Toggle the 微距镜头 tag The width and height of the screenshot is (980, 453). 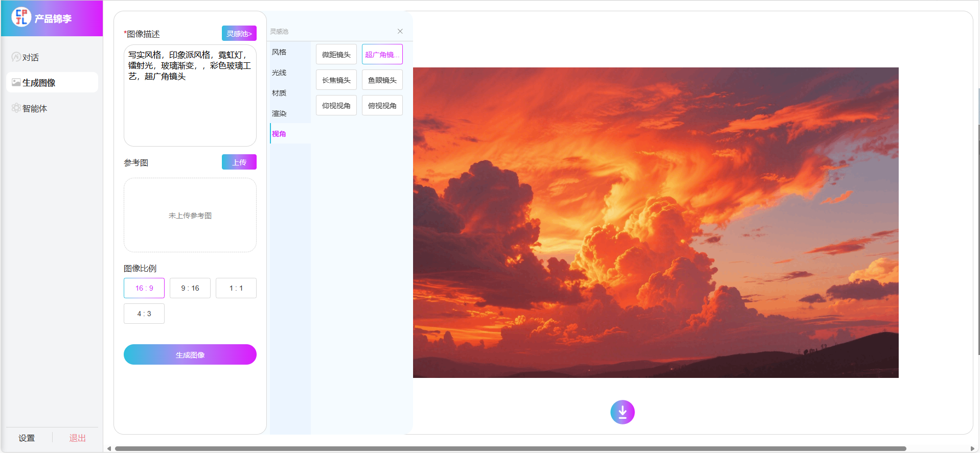(x=336, y=54)
